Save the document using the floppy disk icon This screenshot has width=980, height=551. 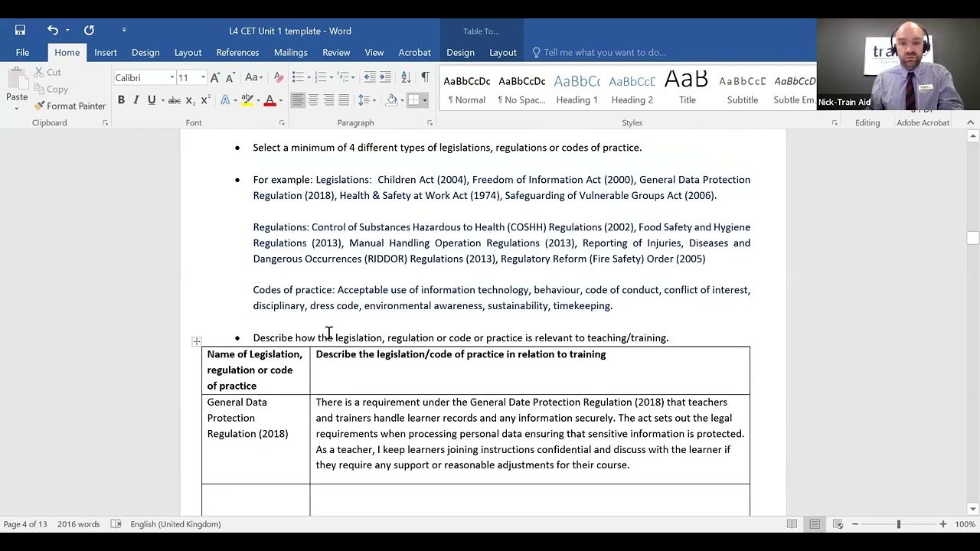tap(20, 31)
